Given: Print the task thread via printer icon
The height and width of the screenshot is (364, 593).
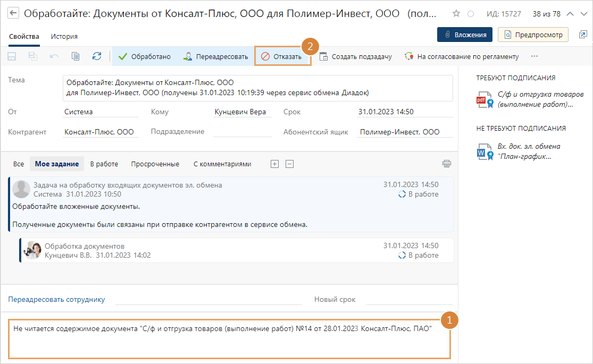Looking at the screenshot, I should 446,164.
